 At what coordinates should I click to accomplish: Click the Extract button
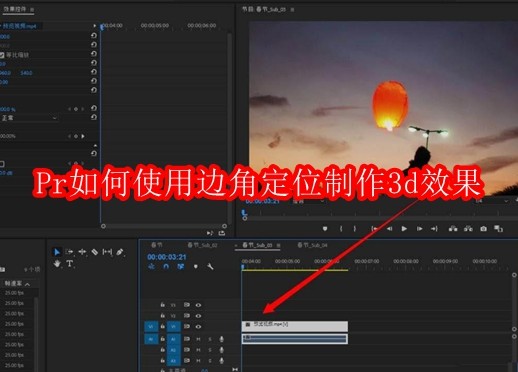point(468,229)
